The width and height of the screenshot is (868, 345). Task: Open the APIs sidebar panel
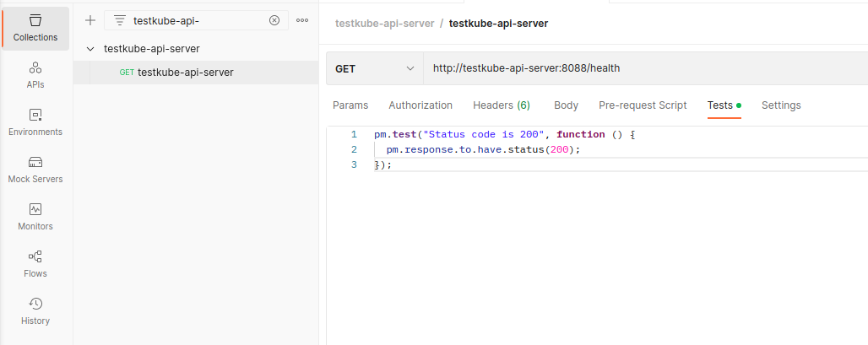(x=35, y=75)
